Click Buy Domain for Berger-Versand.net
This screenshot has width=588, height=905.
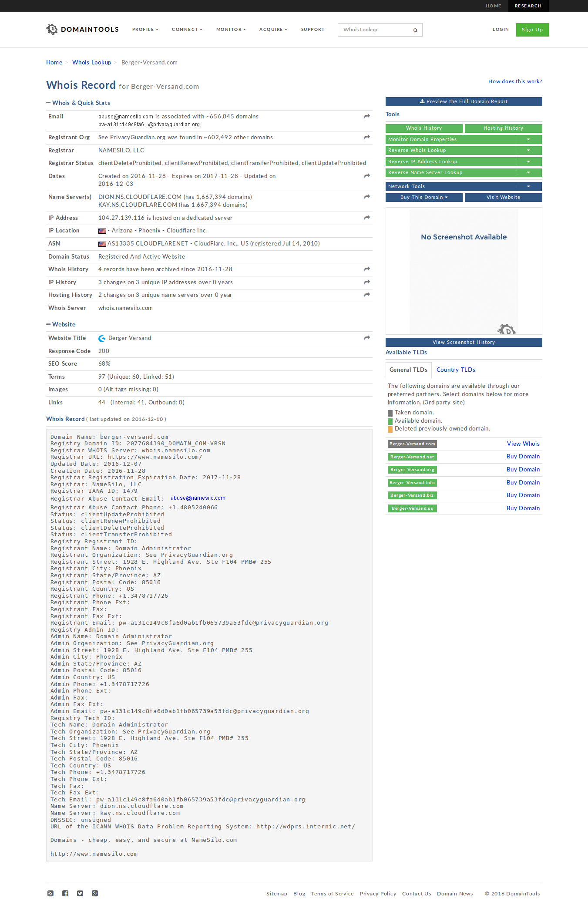click(x=523, y=456)
